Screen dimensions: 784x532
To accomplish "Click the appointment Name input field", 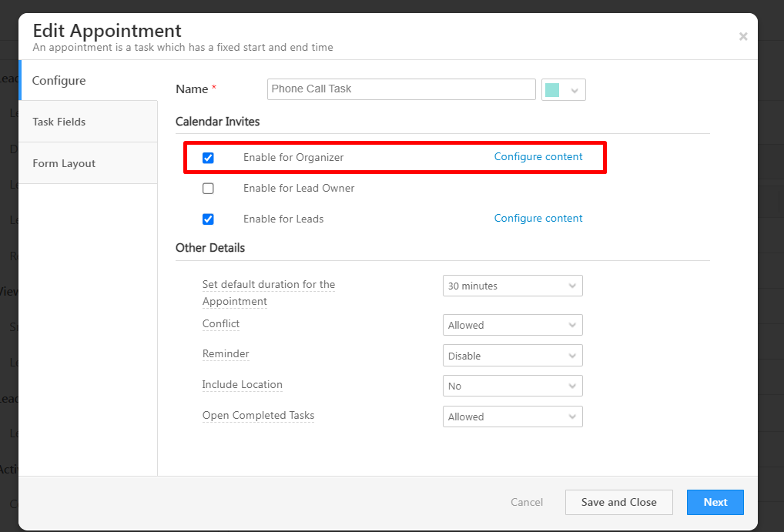I will click(400, 89).
